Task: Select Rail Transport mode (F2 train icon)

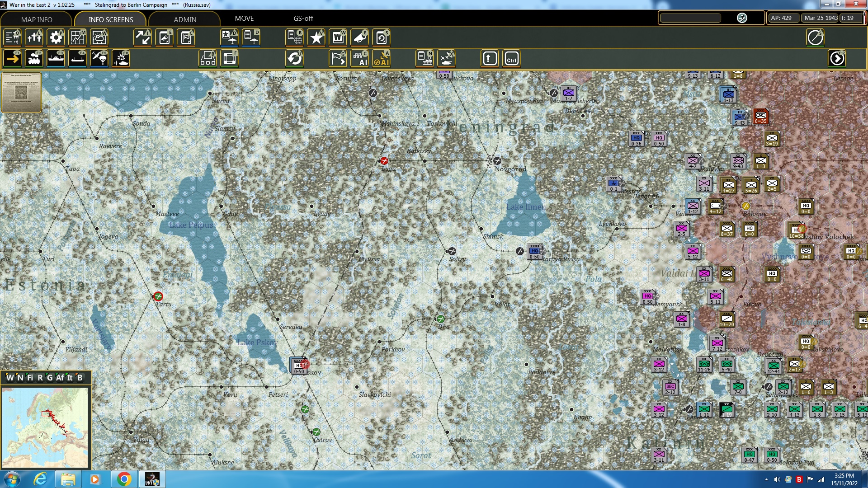Action: coord(34,58)
